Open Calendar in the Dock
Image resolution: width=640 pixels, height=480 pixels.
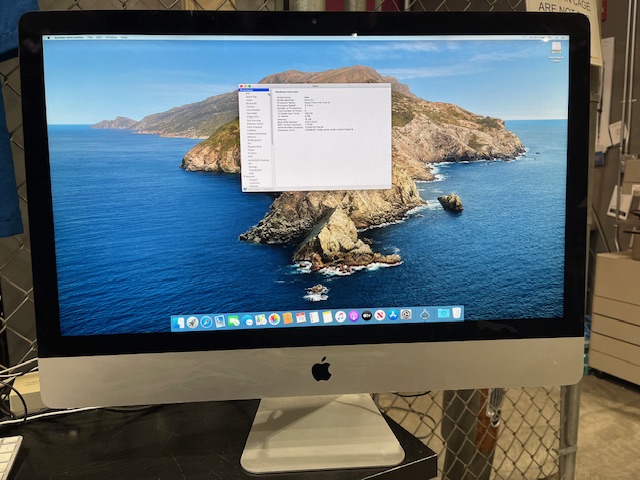[x=301, y=318]
